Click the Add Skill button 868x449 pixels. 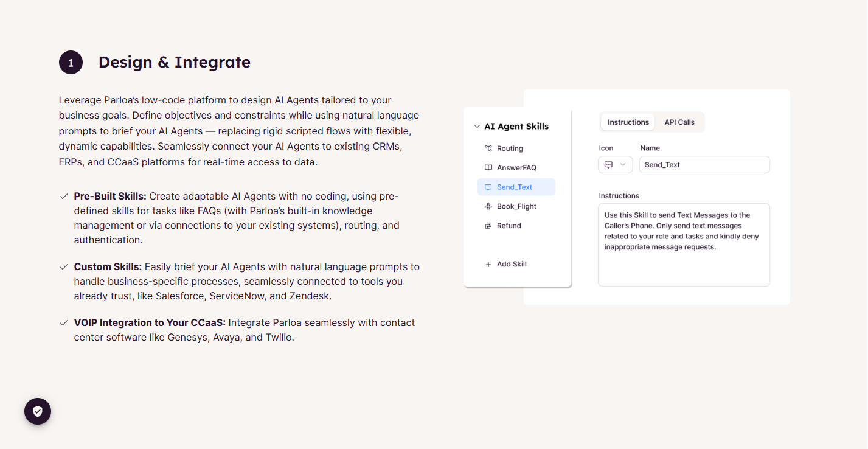[x=506, y=264]
